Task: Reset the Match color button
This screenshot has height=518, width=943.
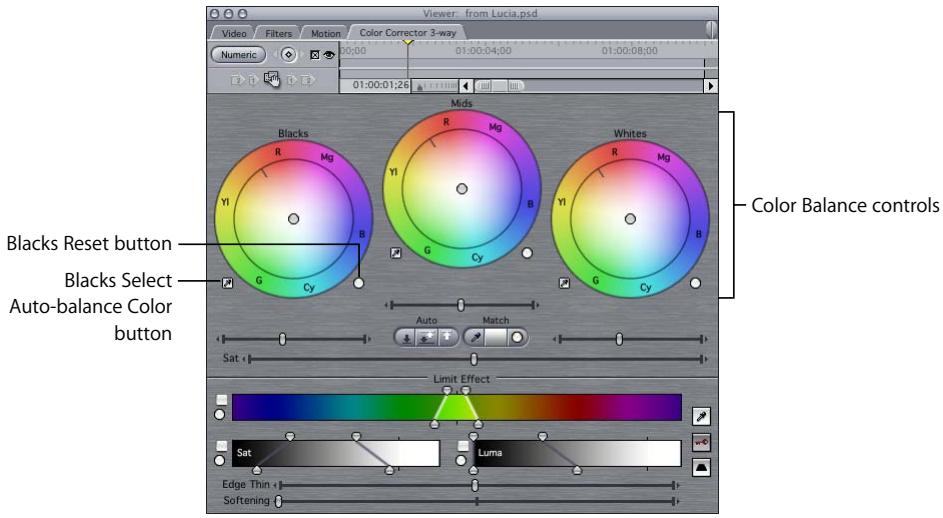Action: 517,338
